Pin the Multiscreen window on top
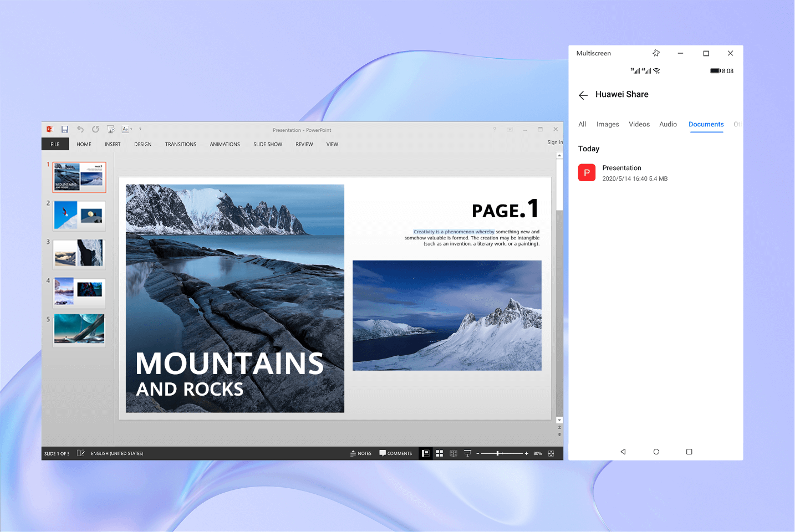The image size is (795, 532). coord(656,53)
